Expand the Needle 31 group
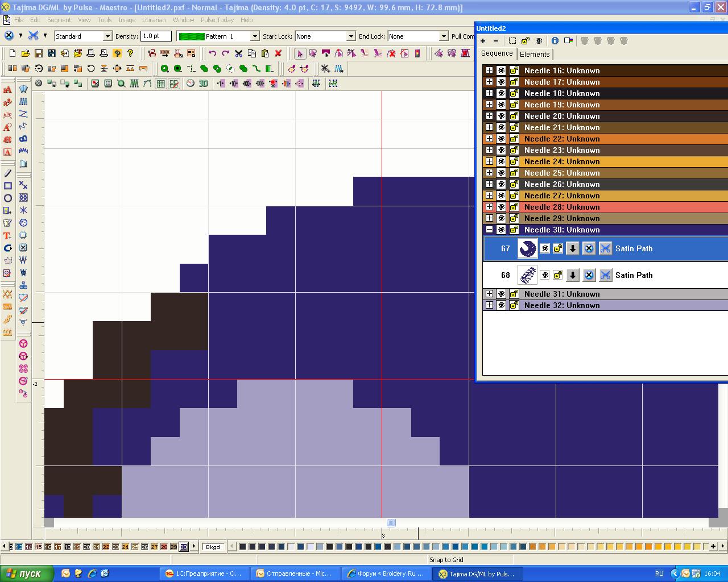Image resolution: width=728 pixels, height=582 pixels. coord(489,294)
